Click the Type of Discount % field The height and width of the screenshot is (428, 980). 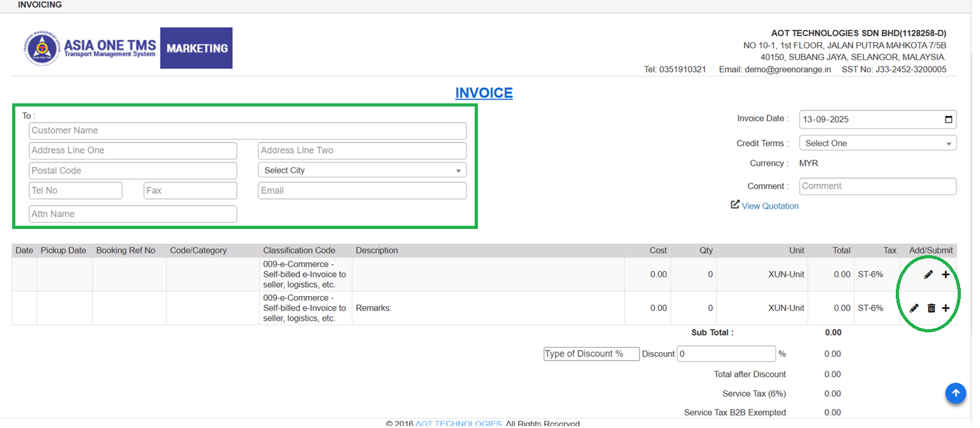coord(591,354)
